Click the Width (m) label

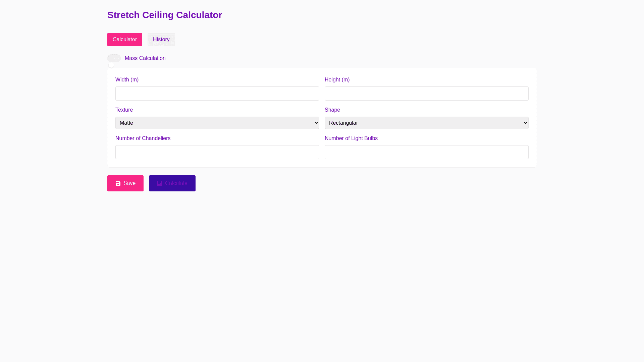127,80
